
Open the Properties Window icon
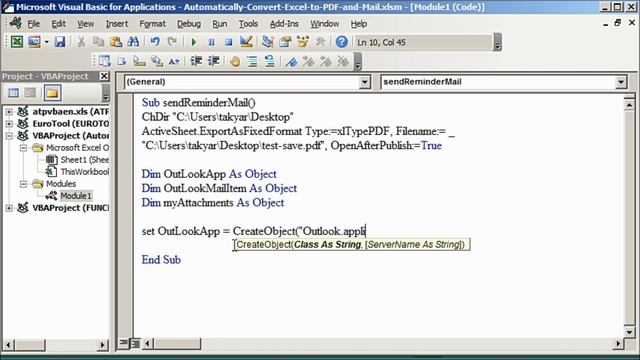(285, 42)
